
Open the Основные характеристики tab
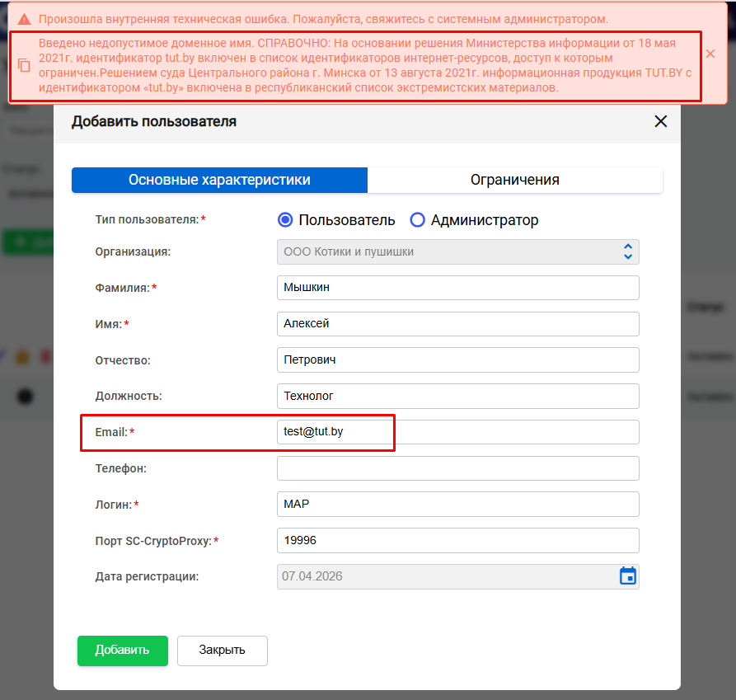click(x=219, y=180)
